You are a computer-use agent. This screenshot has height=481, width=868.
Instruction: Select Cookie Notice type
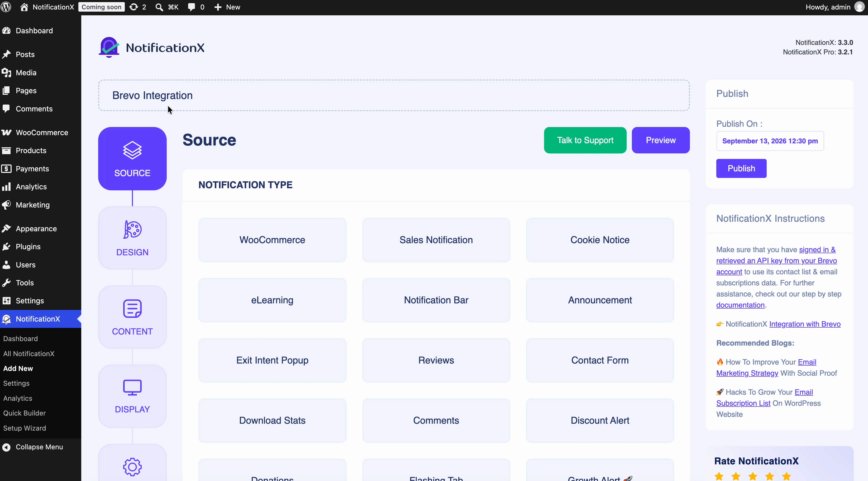[600, 240]
